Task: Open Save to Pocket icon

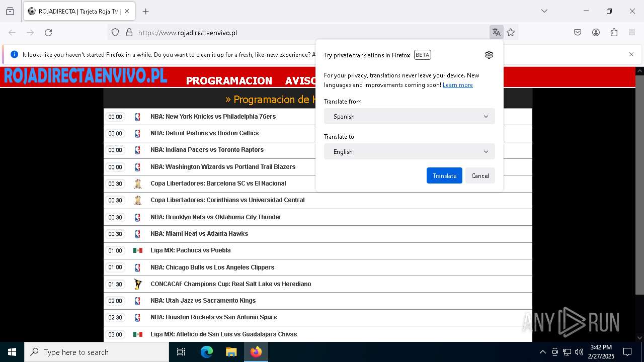Action: pyautogui.click(x=578, y=33)
